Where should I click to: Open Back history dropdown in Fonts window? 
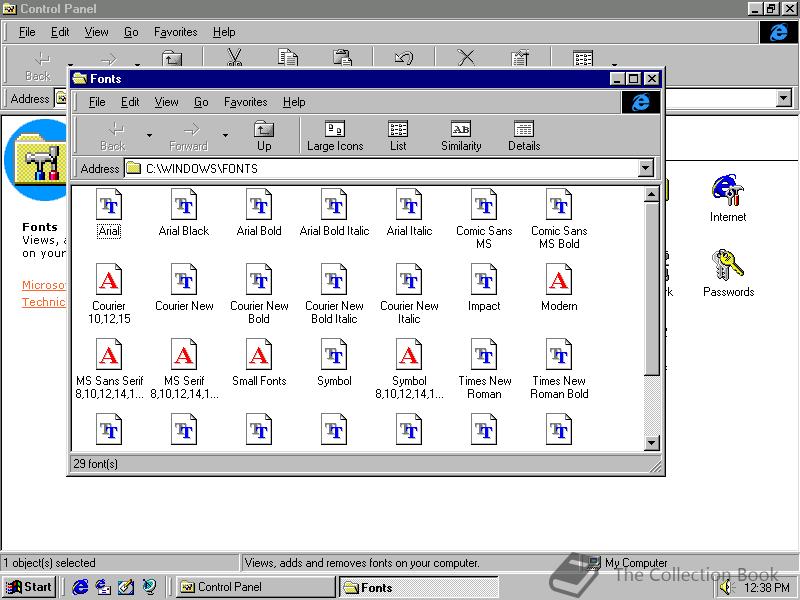click(149, 136)
